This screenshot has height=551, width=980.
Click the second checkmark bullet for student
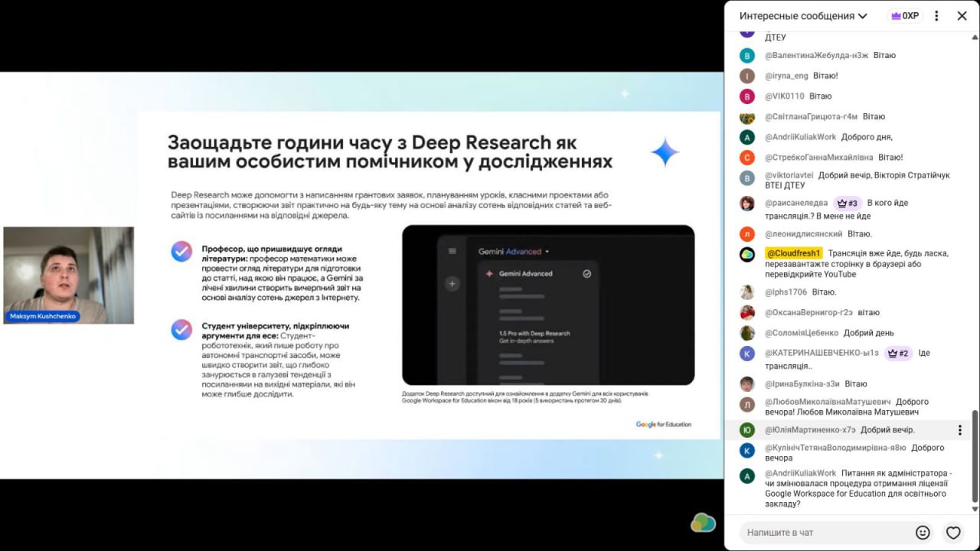coord(181,329)
